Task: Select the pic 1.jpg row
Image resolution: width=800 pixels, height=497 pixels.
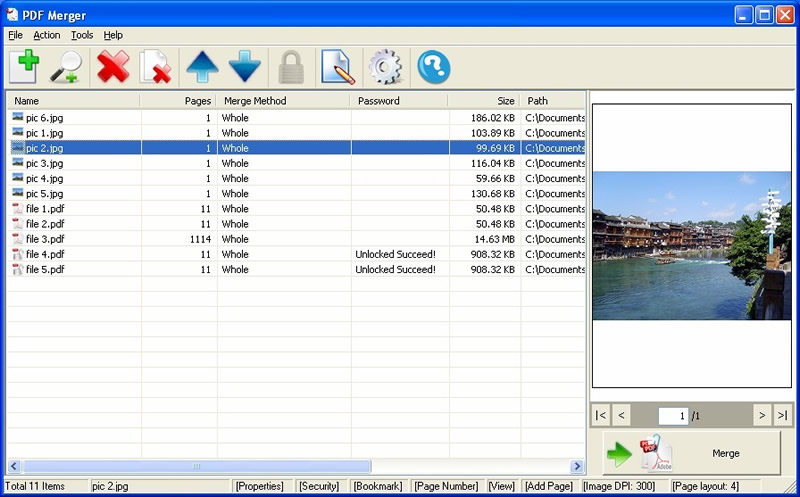Action: 296,133
